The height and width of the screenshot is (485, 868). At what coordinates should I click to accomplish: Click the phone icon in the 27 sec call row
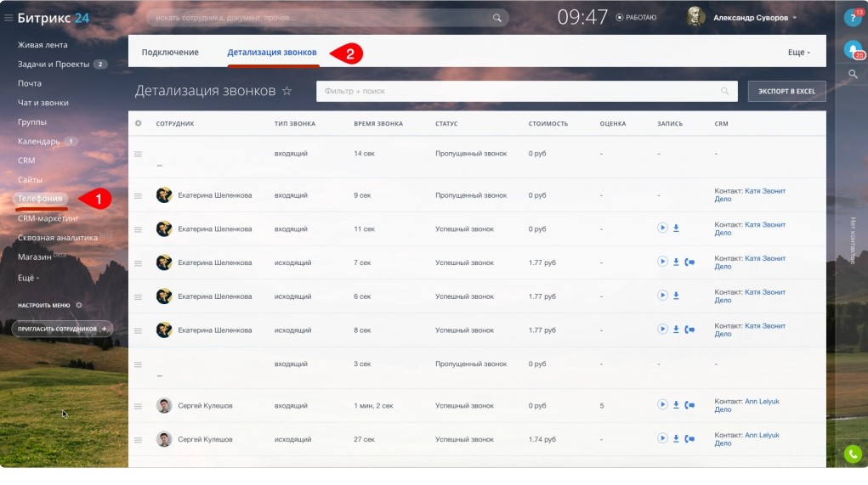pyautogui.click(x=689, y=439)
